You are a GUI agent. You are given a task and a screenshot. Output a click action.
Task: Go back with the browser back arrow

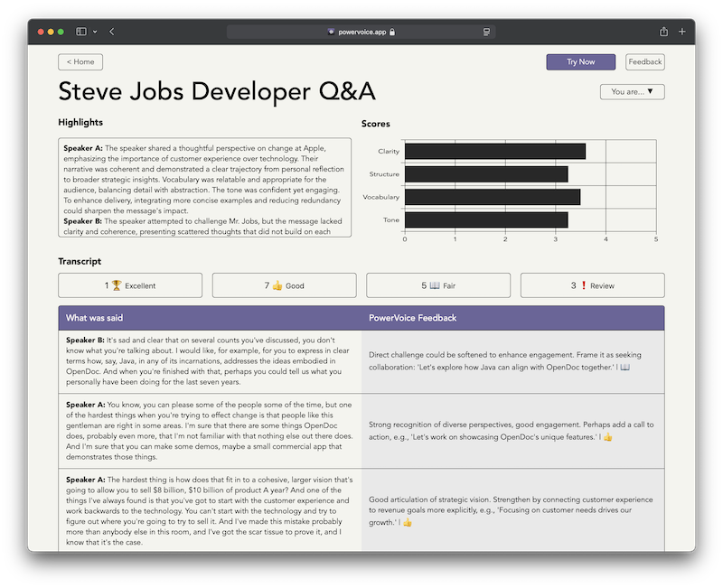coord(111,32)
